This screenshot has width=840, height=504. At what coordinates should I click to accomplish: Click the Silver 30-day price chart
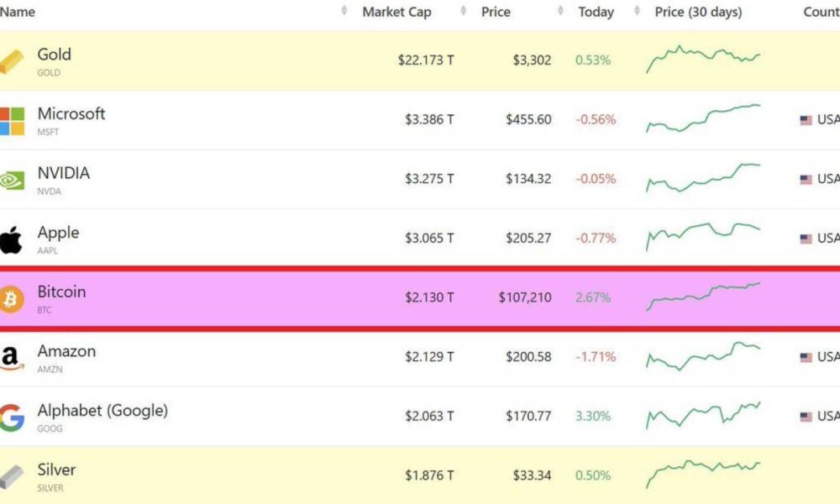(x=703, y=475)
